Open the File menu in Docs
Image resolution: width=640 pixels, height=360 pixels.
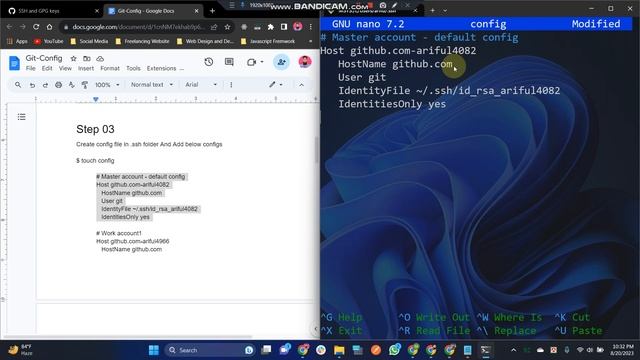point(31,68)
